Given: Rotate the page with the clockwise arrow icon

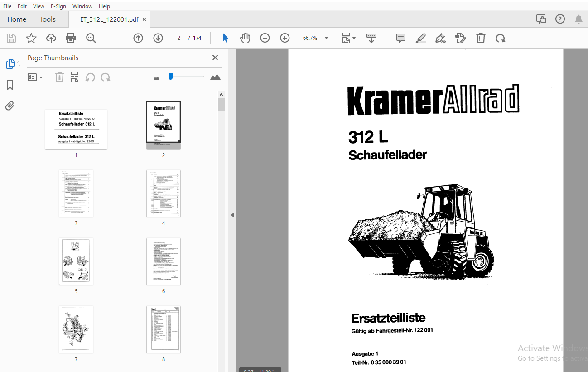Looking at the screenshot, I should click(500, 38).
